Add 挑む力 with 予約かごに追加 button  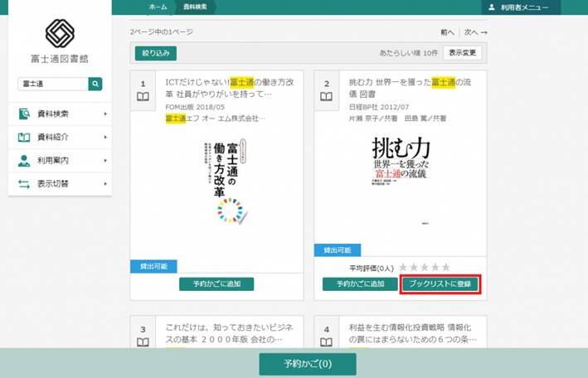tap(360, 283)
